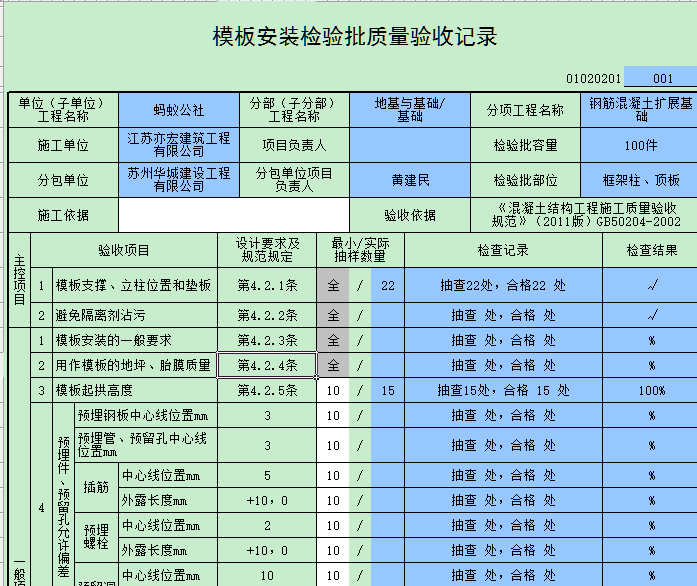
Task: Click the 主控项目 vertical header cell
Action: 20,280
